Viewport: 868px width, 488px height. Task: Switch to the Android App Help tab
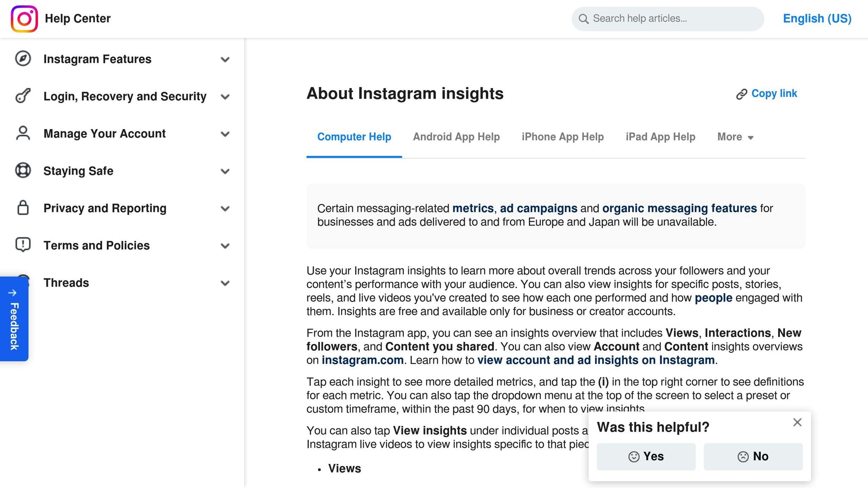456,137
